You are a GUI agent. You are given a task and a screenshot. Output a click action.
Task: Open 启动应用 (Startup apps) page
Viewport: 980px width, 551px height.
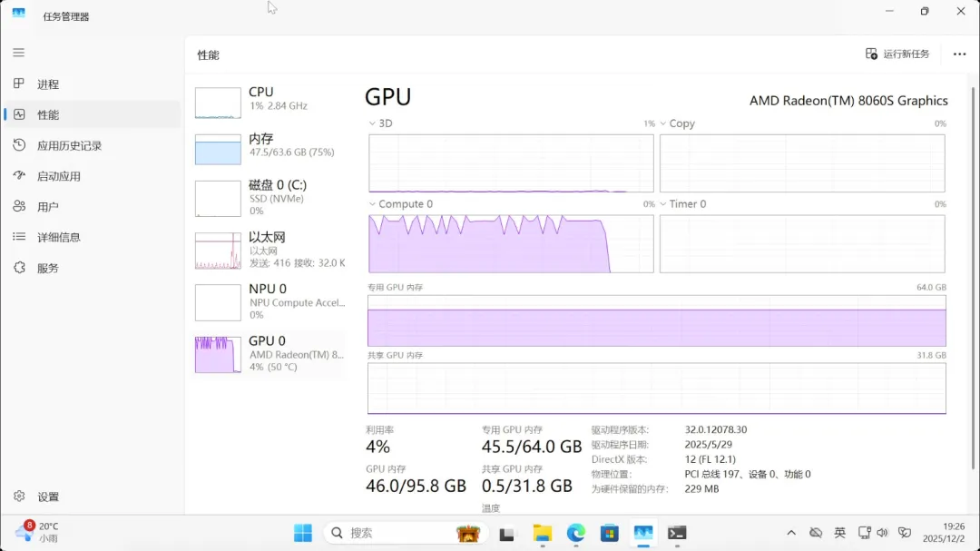click(x=58, y=176)
